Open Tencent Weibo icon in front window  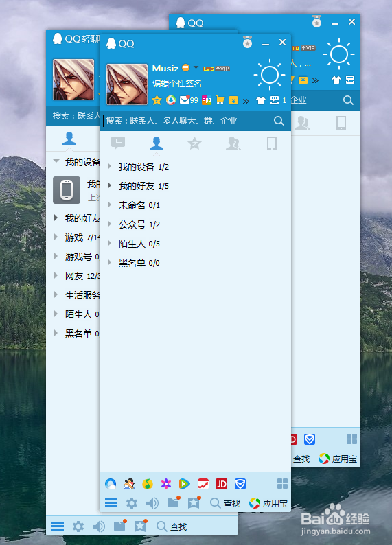click(171, 100)
